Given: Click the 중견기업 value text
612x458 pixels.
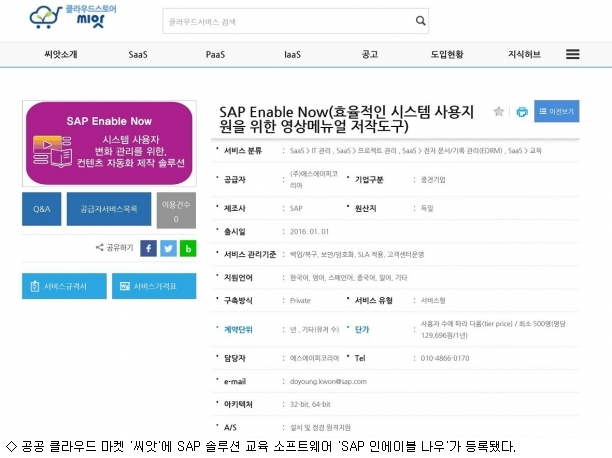Looking at the screenshot, I should 433,180.
